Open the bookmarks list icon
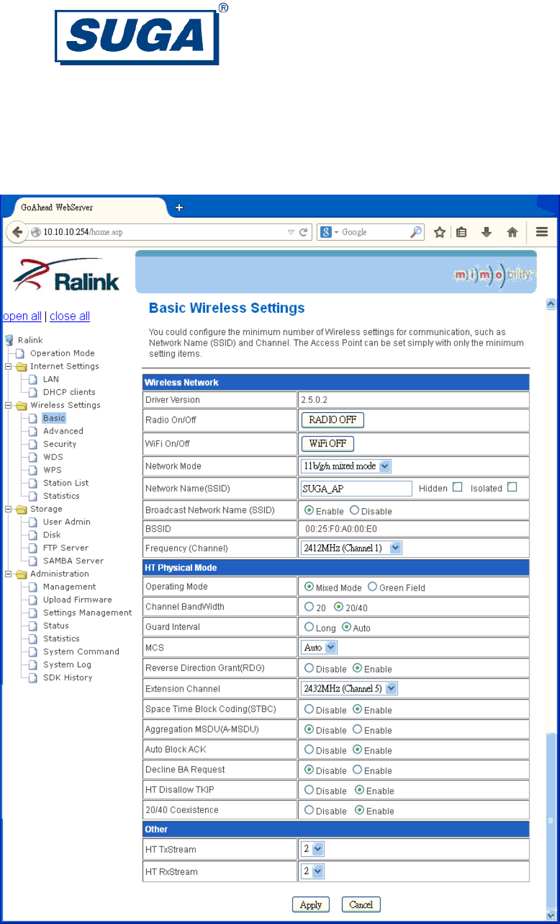The height and width of the screenshot is (924, 560). (x=461, y=232)
